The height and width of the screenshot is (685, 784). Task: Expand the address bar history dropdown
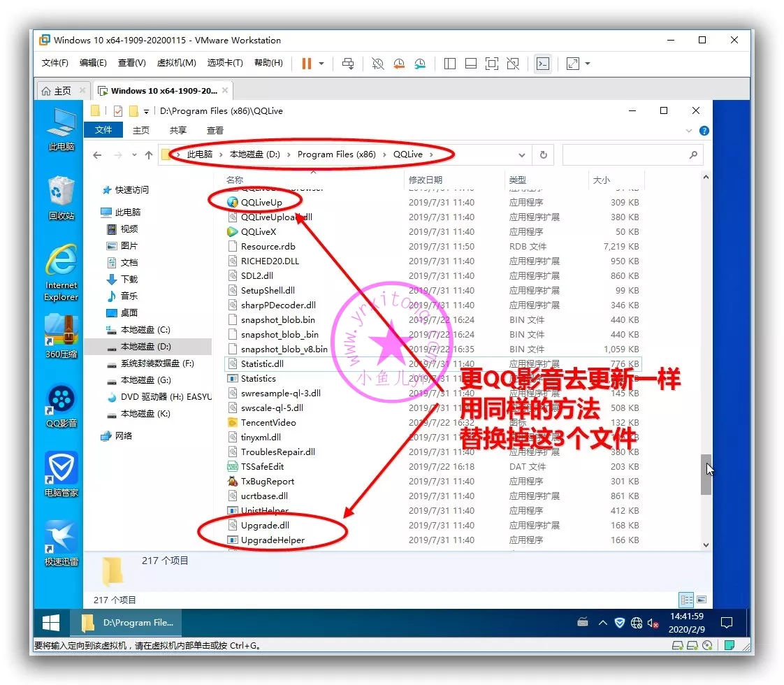(x=522, y=155)
